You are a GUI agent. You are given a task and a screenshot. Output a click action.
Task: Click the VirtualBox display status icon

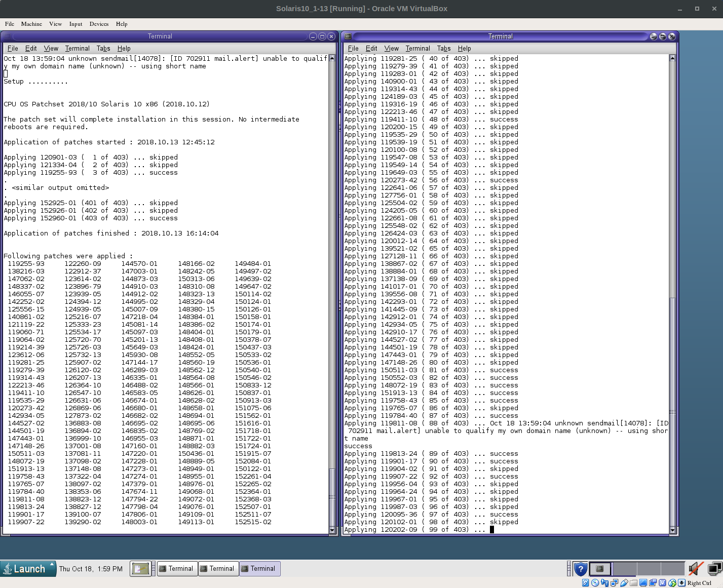pyautogui.click(x=643, y=583)
